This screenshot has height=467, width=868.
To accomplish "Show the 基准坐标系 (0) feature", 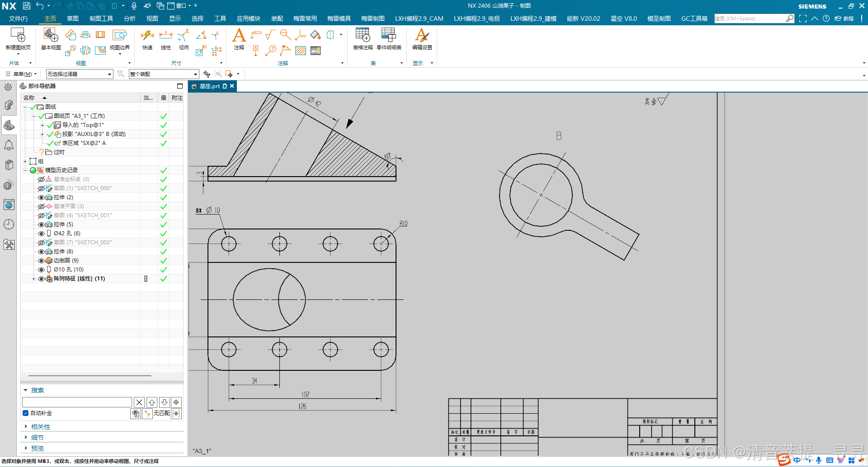I will 41,179.
